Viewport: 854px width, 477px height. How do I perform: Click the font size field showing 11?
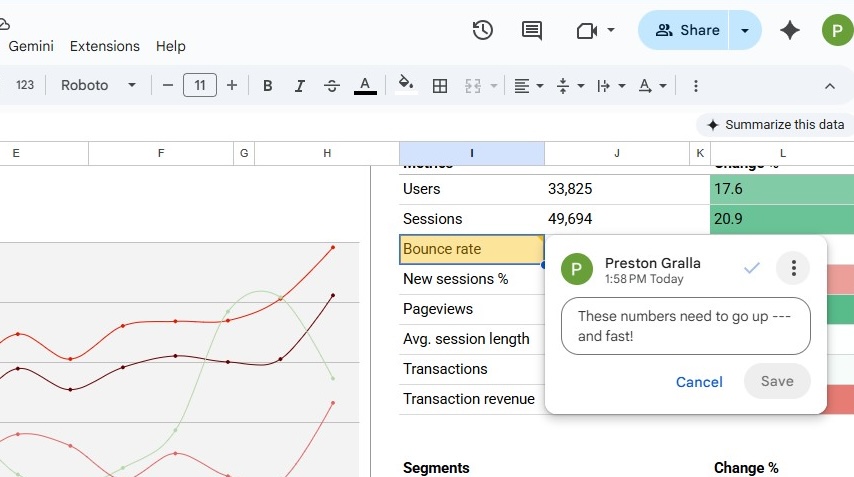pos(200,85)
